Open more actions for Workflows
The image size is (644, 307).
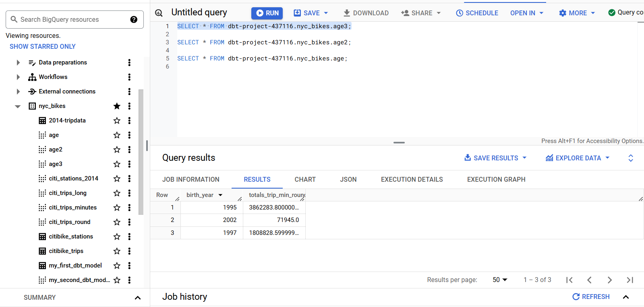(x=129, y=77)
